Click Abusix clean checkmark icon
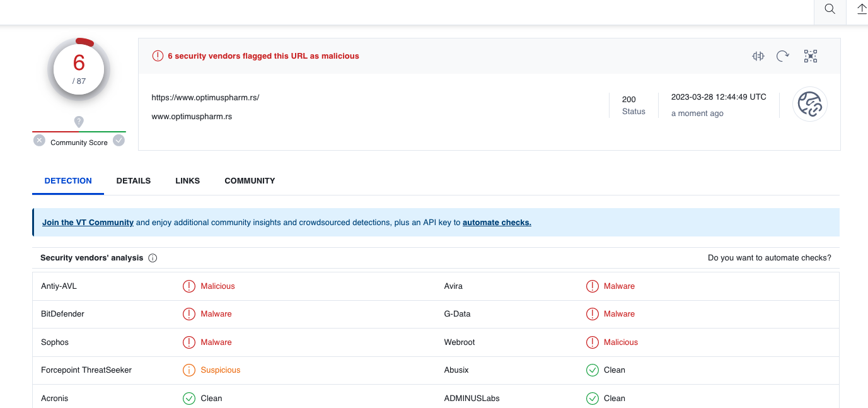The height and width of the screenshot is (408, 868). click(593, 370)
